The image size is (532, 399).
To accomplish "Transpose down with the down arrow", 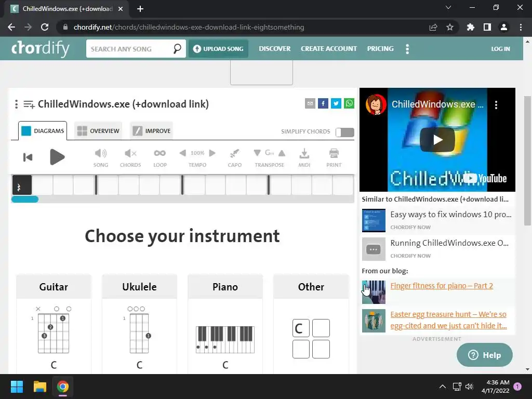I will coord(257,153).
